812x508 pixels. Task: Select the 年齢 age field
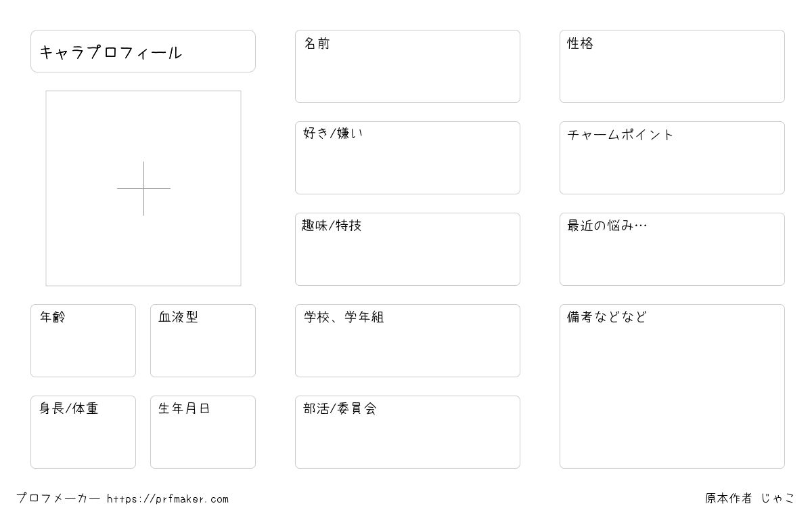pos(83,341)
